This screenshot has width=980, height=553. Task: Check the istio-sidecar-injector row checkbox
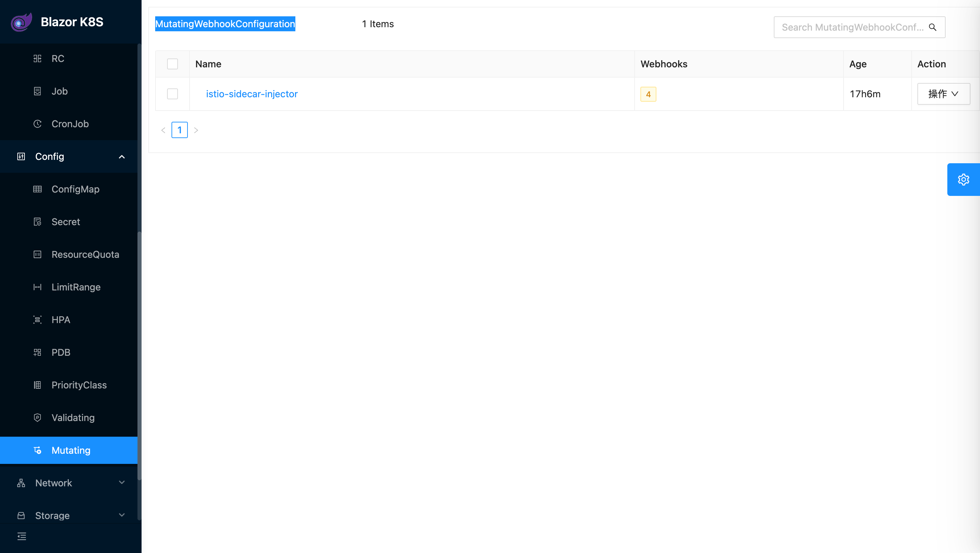tap(172, 94)
